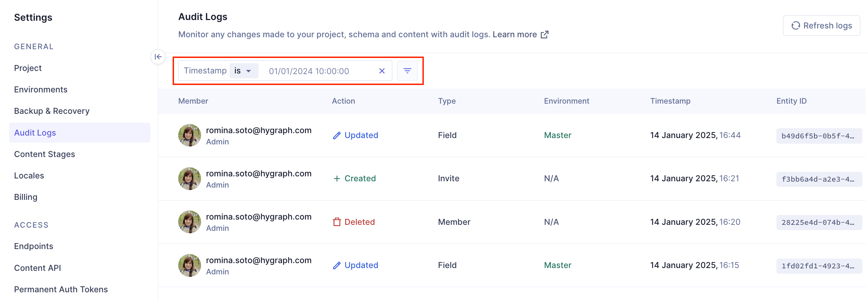868x300 pixels.
Task: Open the Billing settings page
Action: (x=26, y=197)
